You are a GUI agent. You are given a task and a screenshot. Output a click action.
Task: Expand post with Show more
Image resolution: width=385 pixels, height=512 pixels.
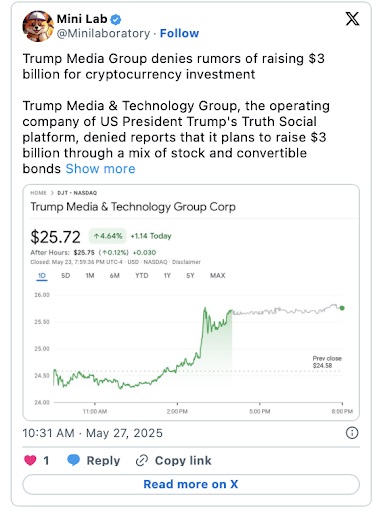coord(100,169)
